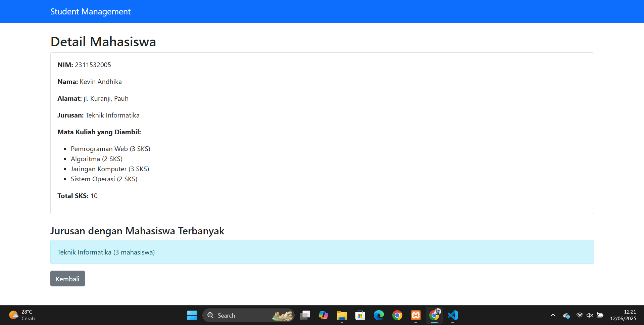Viewport: 644px width, 325px height.
Task: Open File Explorer from the taskbar
Action: [x=342, y=315]
